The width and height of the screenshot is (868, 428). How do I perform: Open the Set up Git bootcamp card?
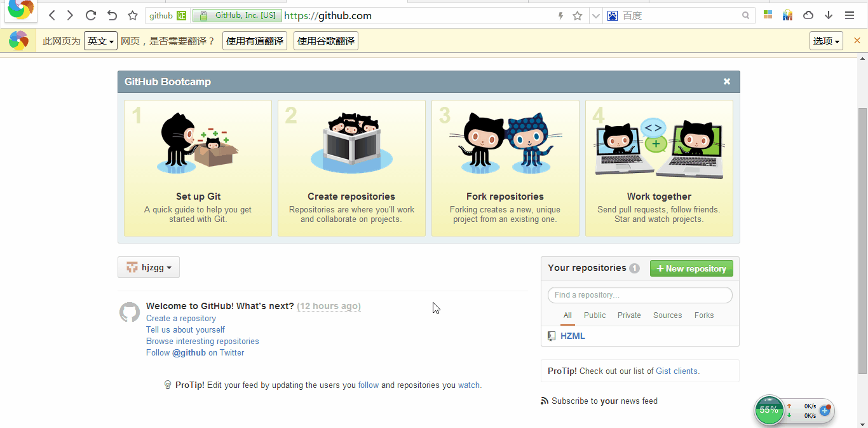click(198, 168)
